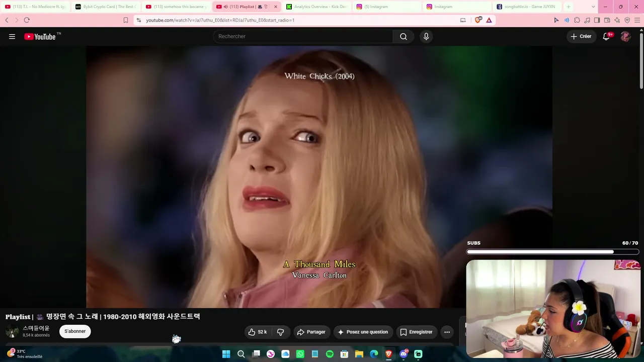Screen dimensions: 644x362
Task: Click the SUBS 60/70 progress bar
Action: coord(552,251)
